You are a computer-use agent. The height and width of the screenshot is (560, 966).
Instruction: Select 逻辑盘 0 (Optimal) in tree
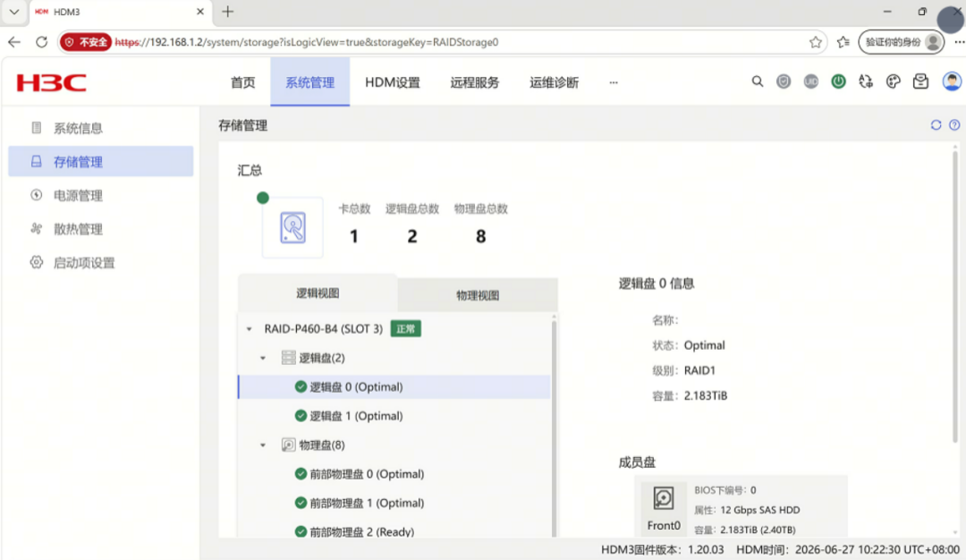394,386
